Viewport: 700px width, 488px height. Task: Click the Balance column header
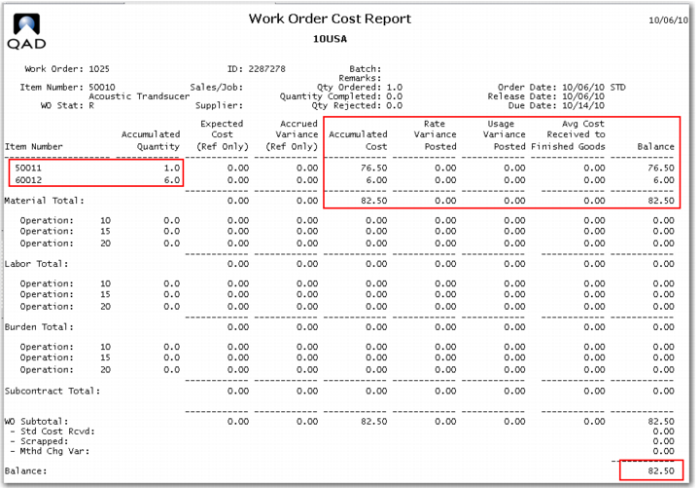click(655, 146)
